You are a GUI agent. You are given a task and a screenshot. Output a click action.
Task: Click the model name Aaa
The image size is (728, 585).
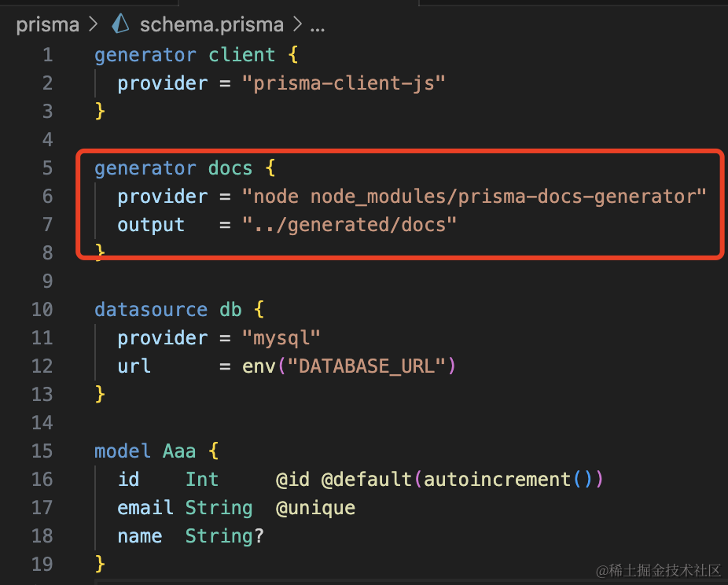[x=180, y=451]
